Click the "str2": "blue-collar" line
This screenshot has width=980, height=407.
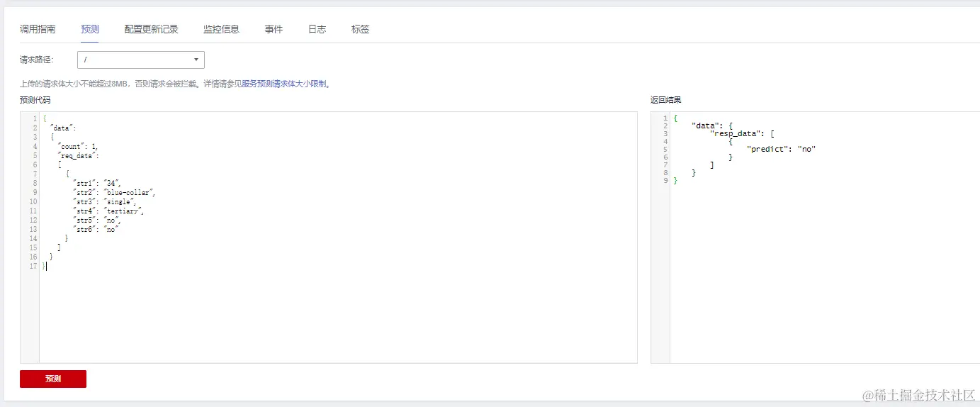click(x=113, y=192)
